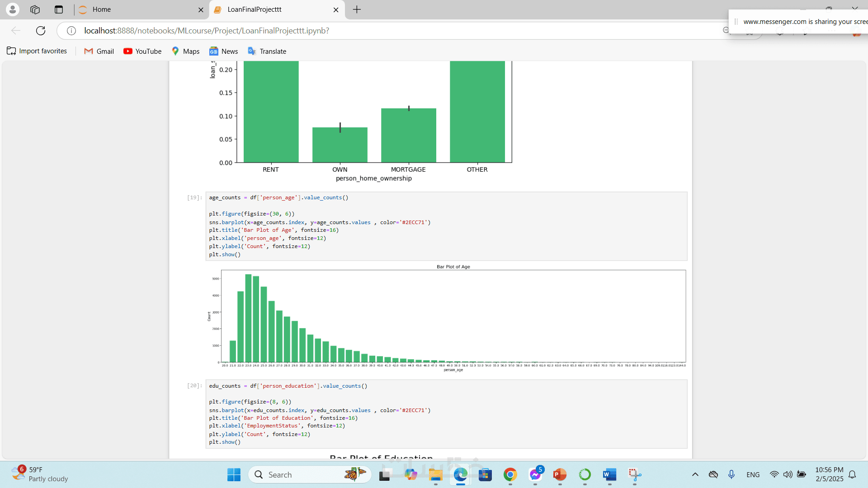868x488 pixels.
Task: Click the browser refresh icon
Action: pos(41,31)
